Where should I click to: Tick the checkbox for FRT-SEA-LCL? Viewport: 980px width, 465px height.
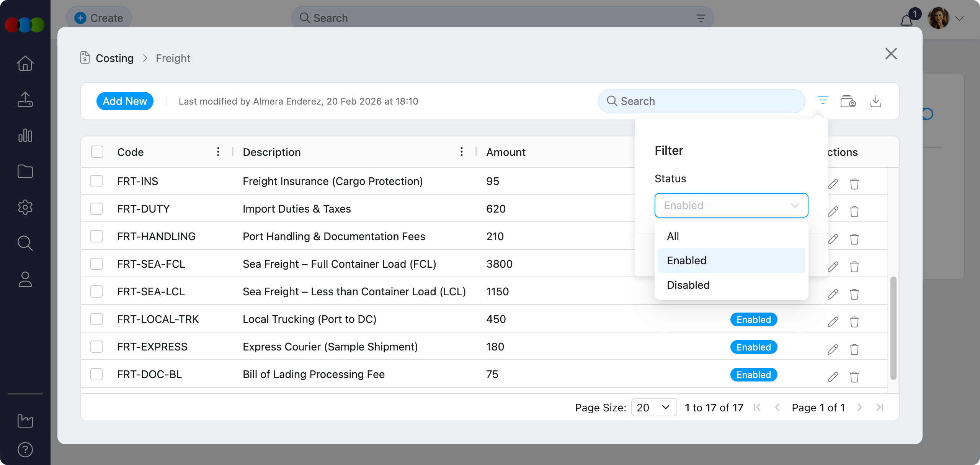pos(96,291)
